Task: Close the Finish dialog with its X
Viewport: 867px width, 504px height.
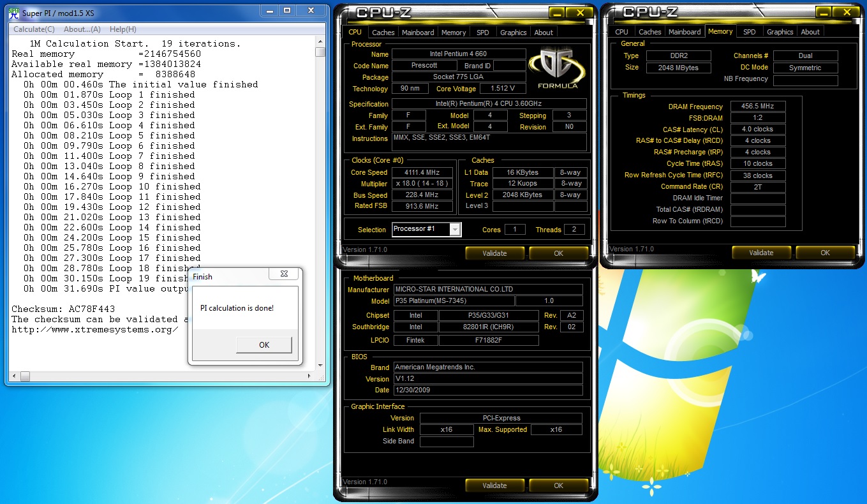Action: (x=284, y=274)
